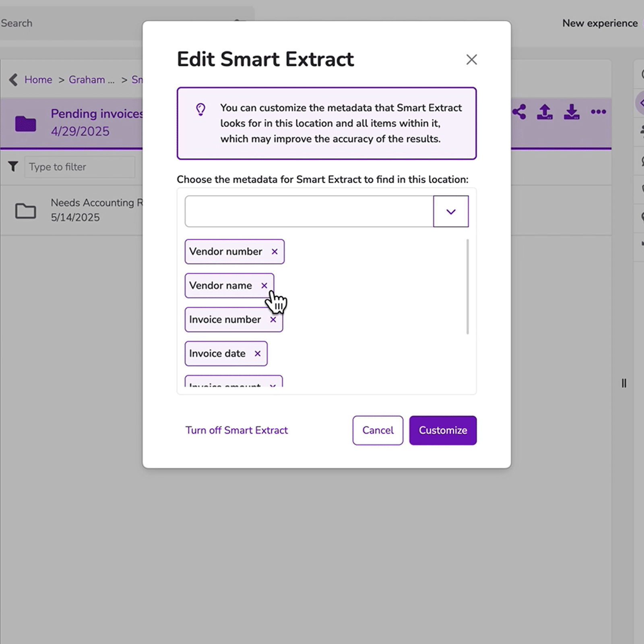Click the Customize button
Viewport: 644px width, 644px height.
coord(443,430)
